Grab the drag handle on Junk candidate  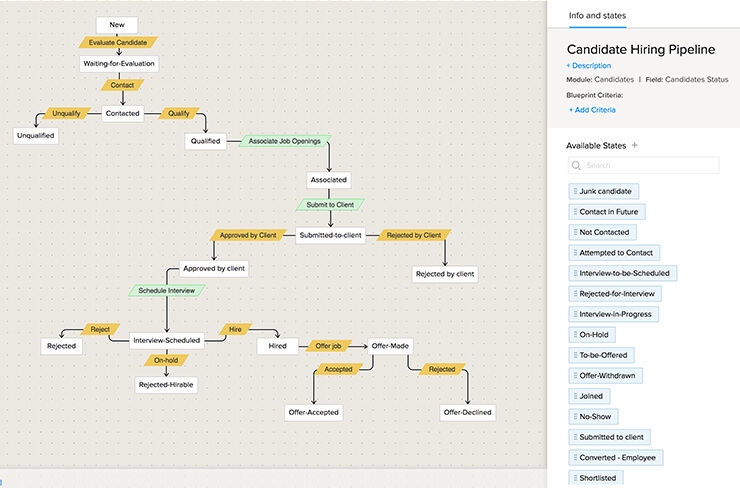[575, 191]
